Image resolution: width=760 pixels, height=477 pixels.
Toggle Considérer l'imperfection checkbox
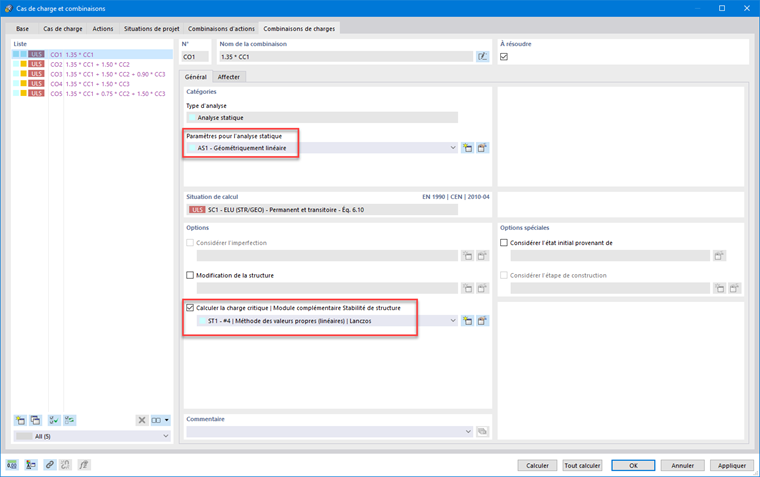[x=190, y=243]
